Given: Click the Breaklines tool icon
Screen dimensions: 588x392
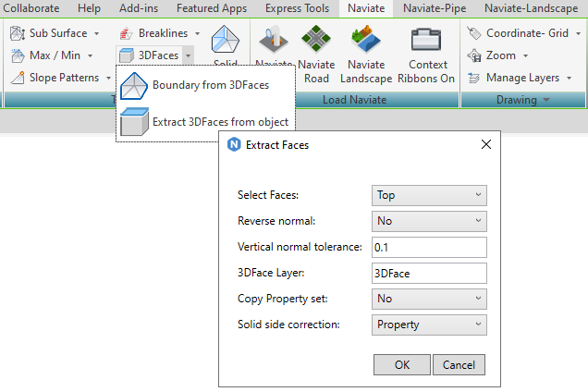Looking at the screenshot, I should 127,33.
